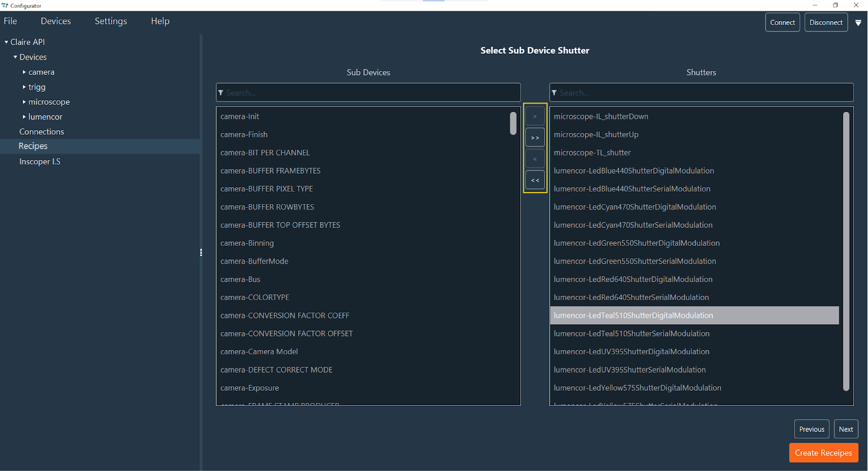Open the Help menu
Screen dimensions: 868x471
click(x=160, y=21)
